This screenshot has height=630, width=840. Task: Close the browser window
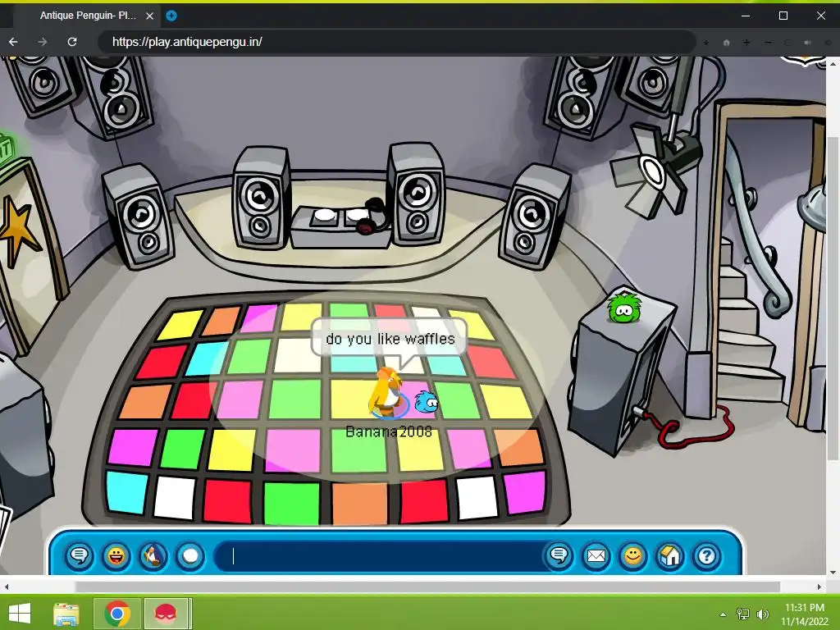pos(820,16)
